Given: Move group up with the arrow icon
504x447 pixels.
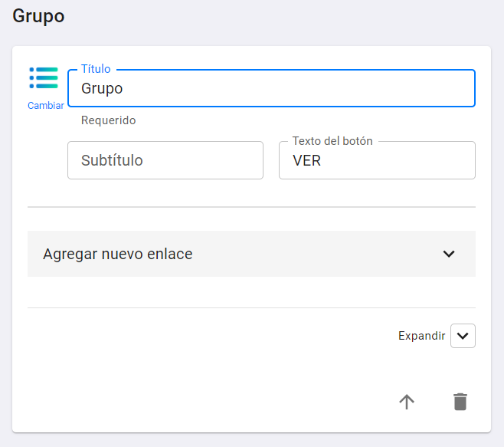Looking at the screenshot, I should pyautogui.click(x=407, y=402).
